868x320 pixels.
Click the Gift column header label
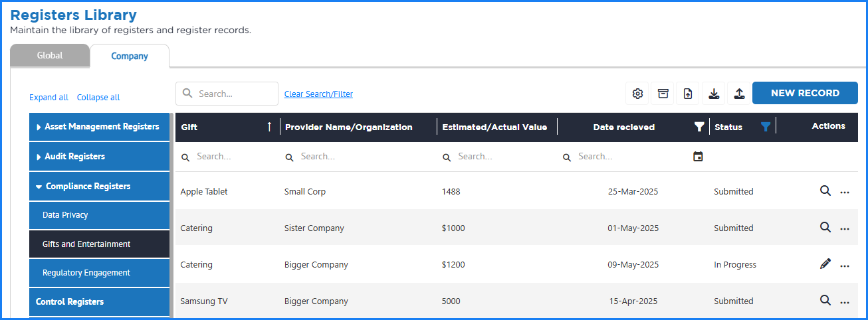pos(189,127)
